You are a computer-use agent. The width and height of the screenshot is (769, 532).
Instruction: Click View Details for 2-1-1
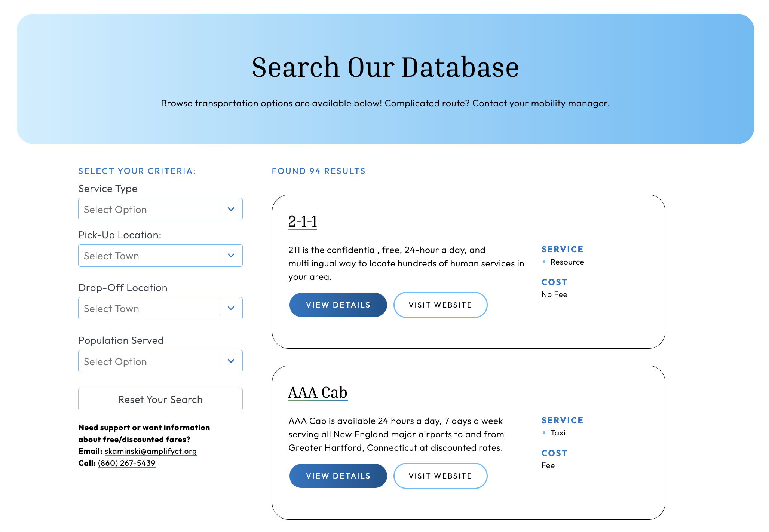click(338, 305)
